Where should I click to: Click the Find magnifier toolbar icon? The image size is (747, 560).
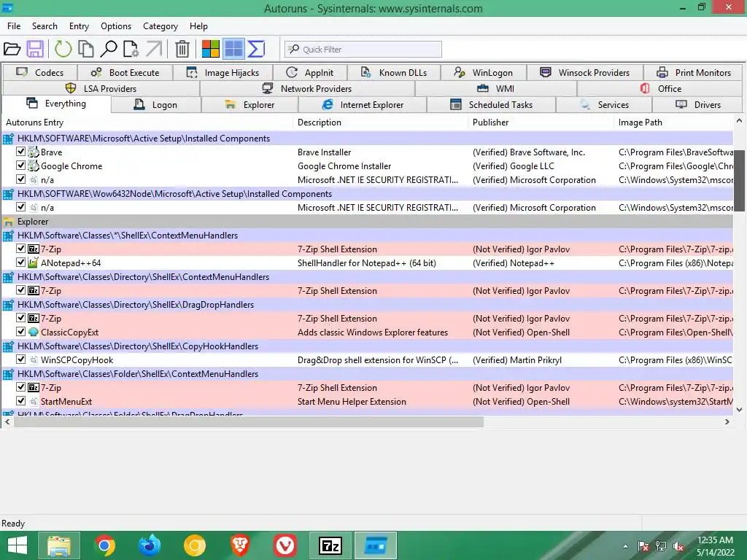[109, 49]
